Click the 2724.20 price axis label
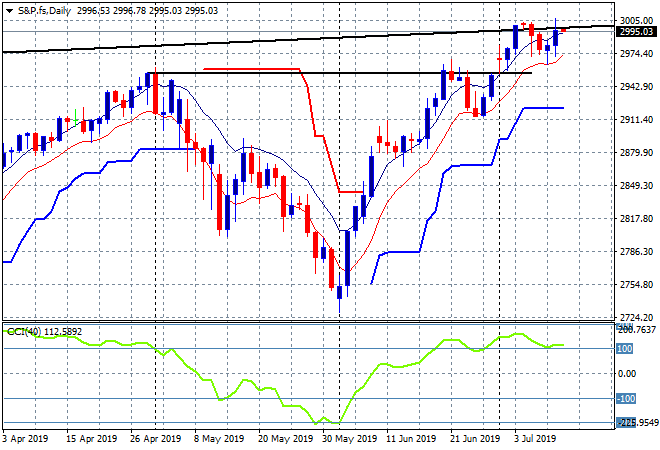 tap(636, 317)
